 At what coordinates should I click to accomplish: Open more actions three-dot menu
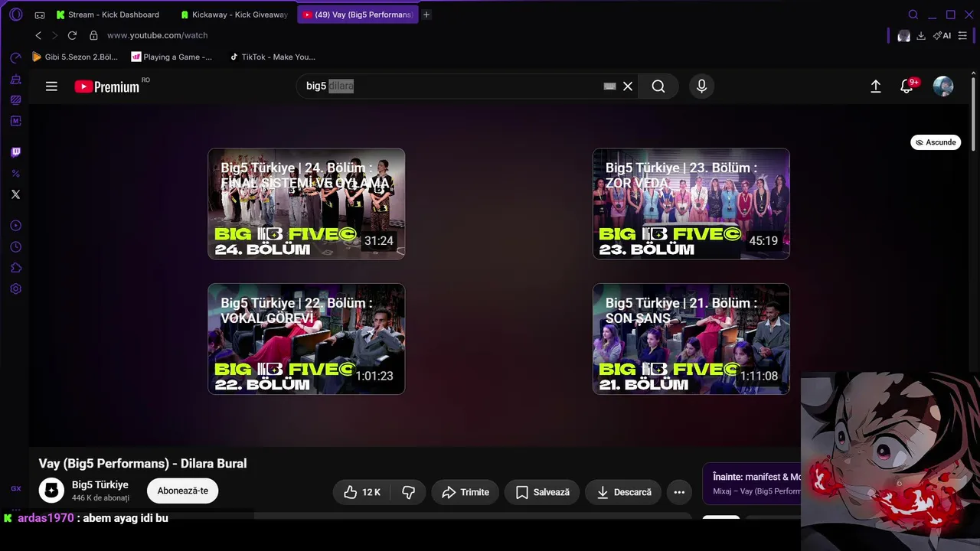tap(679, 492)
